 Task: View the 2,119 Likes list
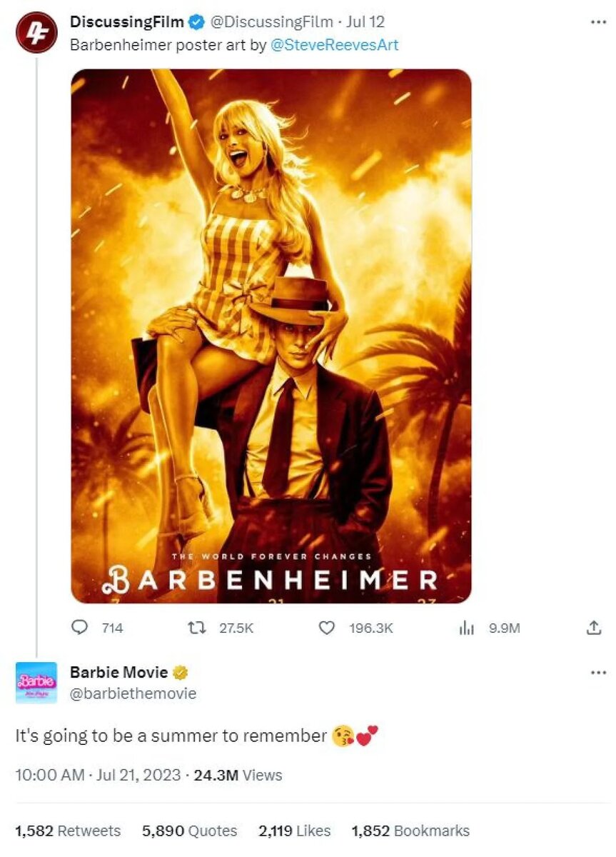pos(295,831)
